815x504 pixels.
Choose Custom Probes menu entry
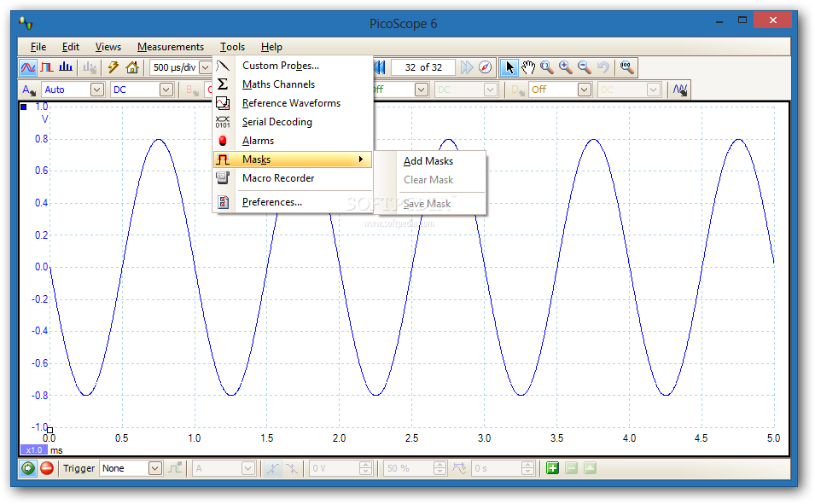(x=293, y=66)
